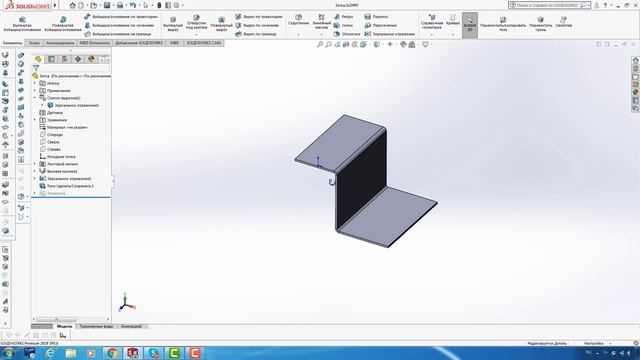Switch to the Sketch ribbon tab
This screenshot has height=360, width=640.
coord(34,43)
